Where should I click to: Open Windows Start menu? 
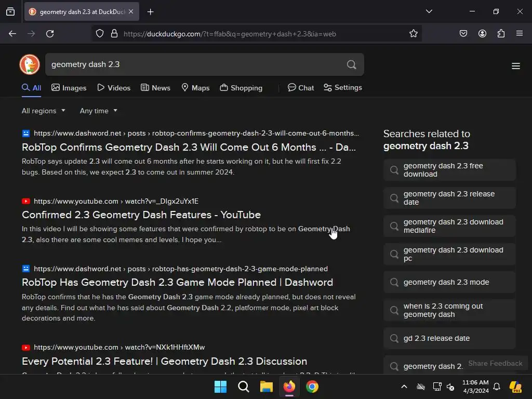[x=220, y=387]
